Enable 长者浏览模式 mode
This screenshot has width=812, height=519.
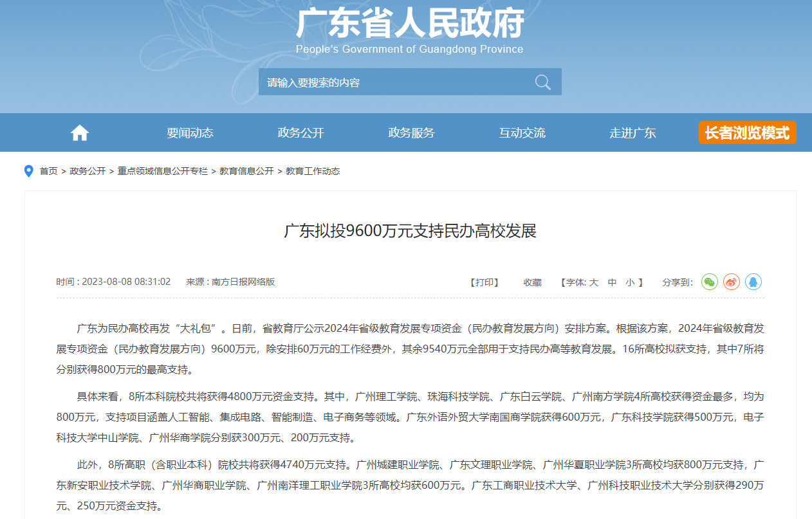[747, 133]
